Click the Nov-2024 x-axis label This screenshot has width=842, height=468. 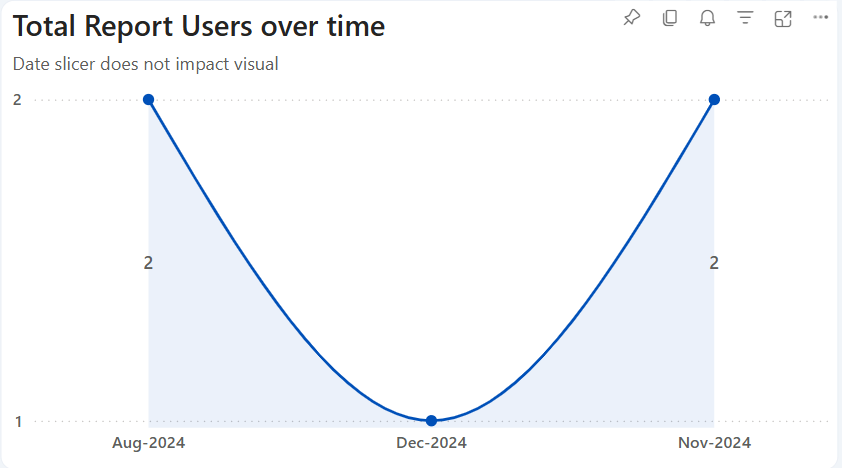(714, 442)
